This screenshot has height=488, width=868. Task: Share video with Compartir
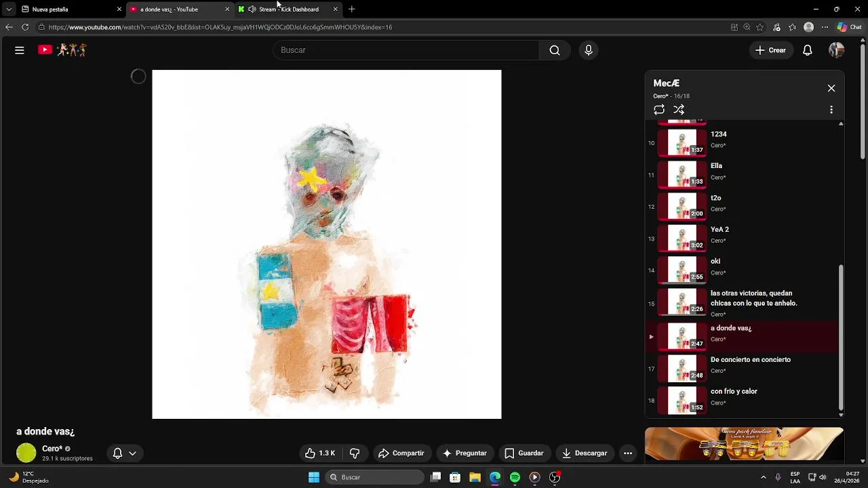click(x=401, y=453)
